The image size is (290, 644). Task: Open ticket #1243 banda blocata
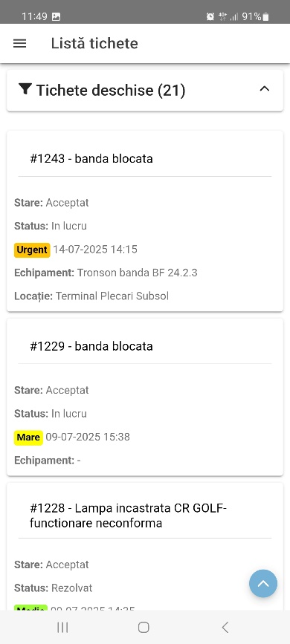(91, 158)
